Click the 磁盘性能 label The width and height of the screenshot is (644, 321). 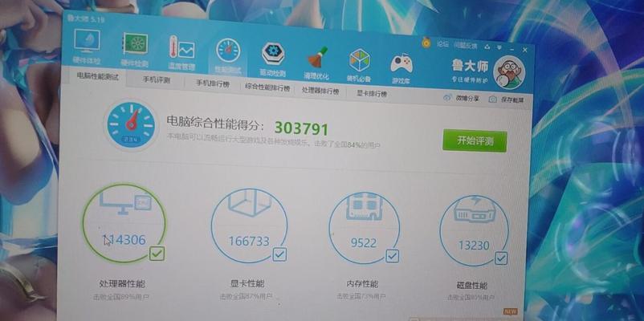coord(472,286)
